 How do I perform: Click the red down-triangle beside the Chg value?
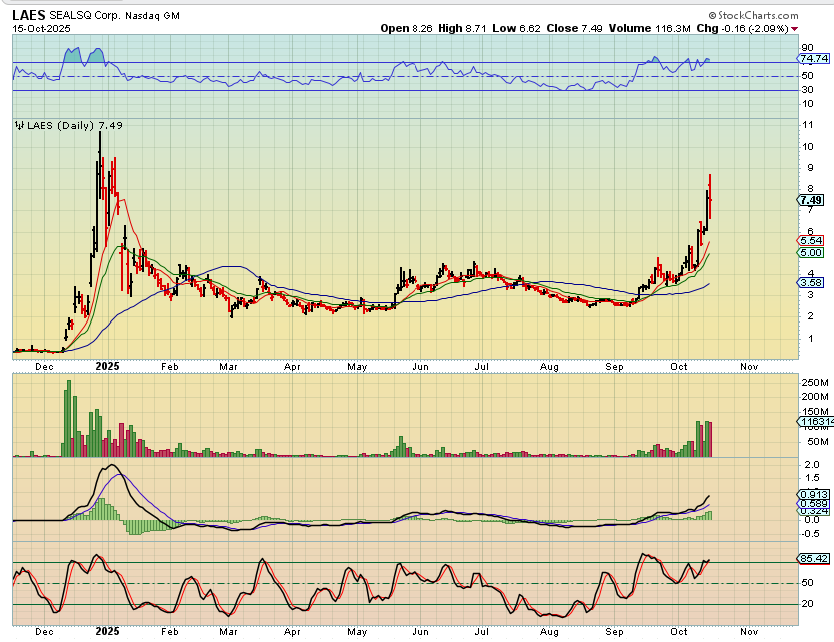(795, 29)
